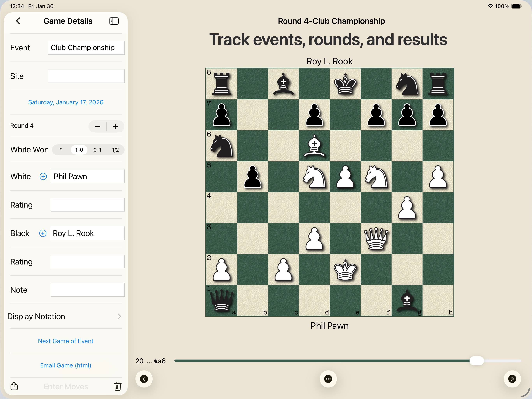Select the white king on e2
Viewport: 532px width, 399px height.
345,269
